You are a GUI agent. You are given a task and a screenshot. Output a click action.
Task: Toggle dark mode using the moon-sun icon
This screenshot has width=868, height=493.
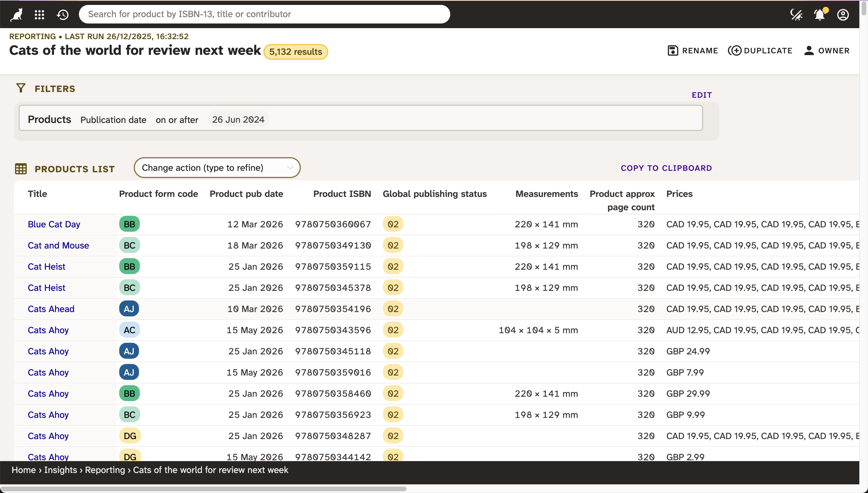(796, 14)
